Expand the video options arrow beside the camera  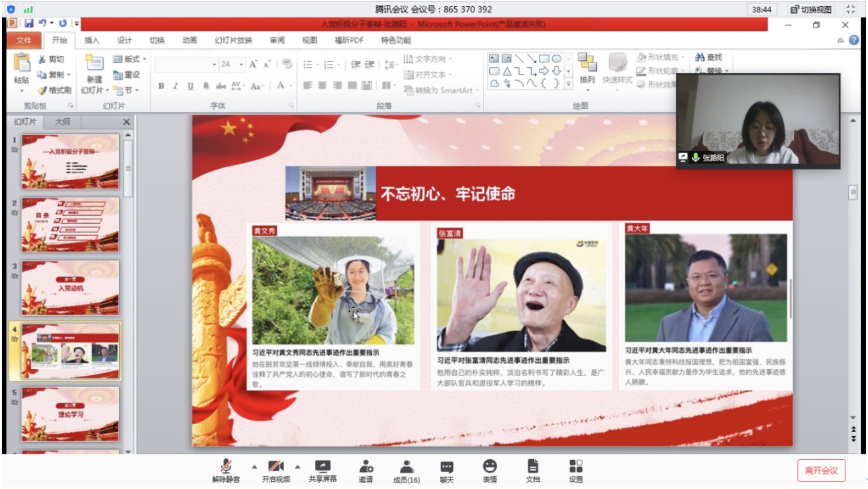(x=298, y=467)
